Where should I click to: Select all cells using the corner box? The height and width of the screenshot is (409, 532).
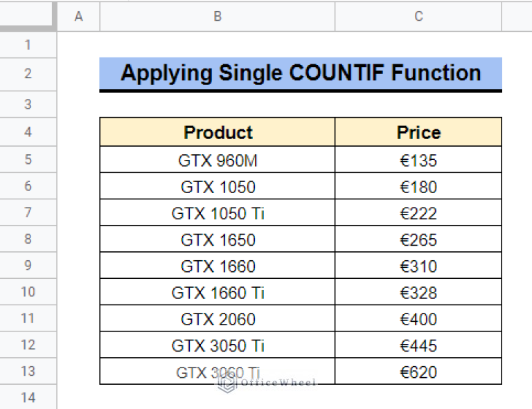point(28,16)
